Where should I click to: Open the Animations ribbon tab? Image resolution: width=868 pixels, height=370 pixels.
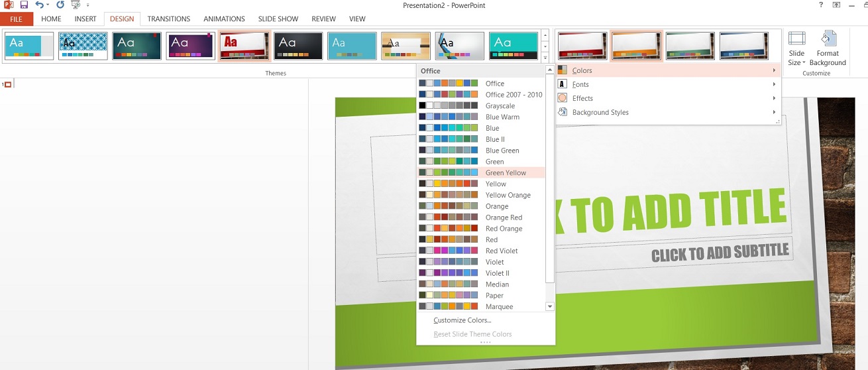(224, 19)
